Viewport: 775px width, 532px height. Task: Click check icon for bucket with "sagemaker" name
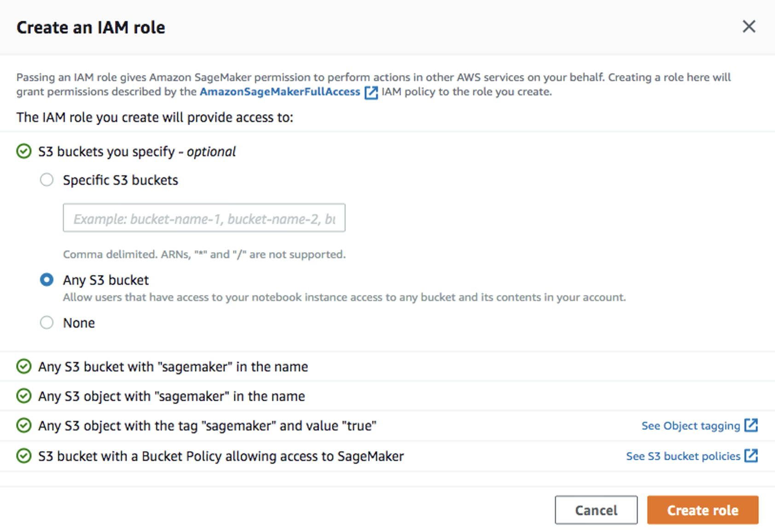(x=24, y=366)
